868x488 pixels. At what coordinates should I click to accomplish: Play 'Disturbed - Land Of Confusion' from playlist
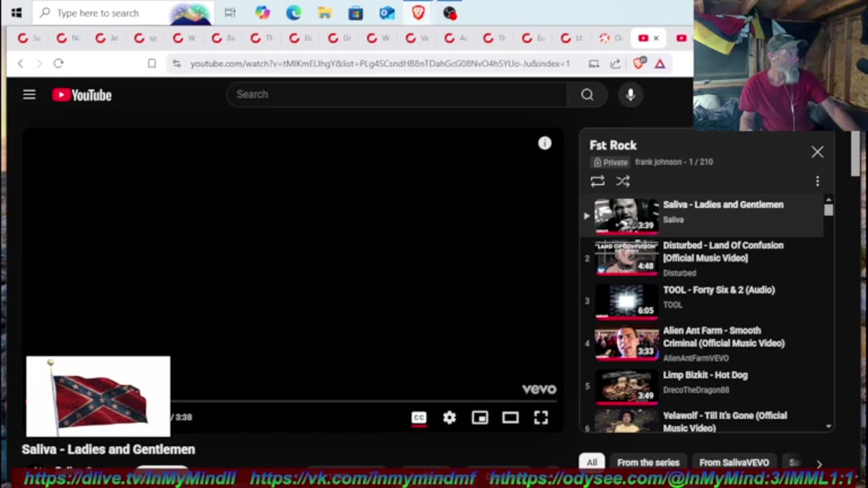[x=703, y=258]
